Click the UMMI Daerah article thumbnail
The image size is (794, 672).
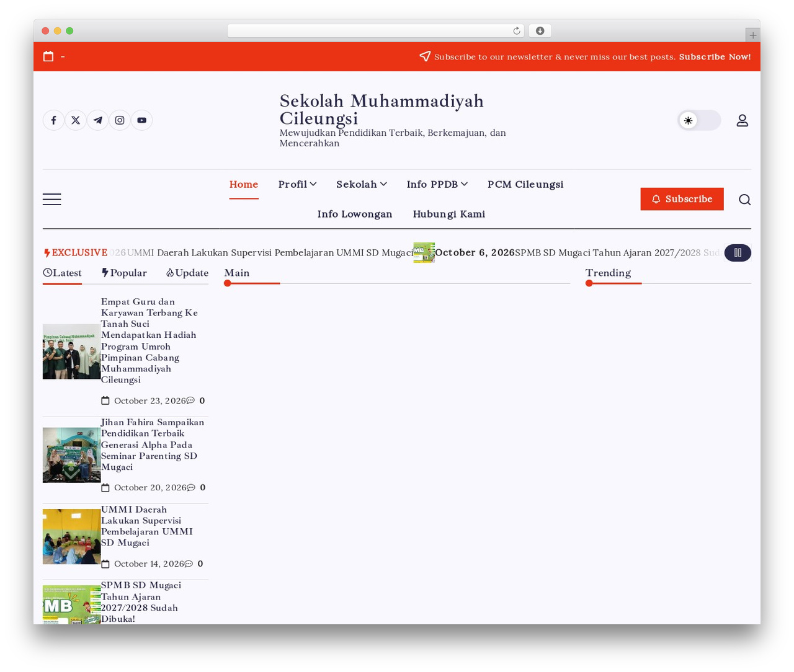click(72, 537)
